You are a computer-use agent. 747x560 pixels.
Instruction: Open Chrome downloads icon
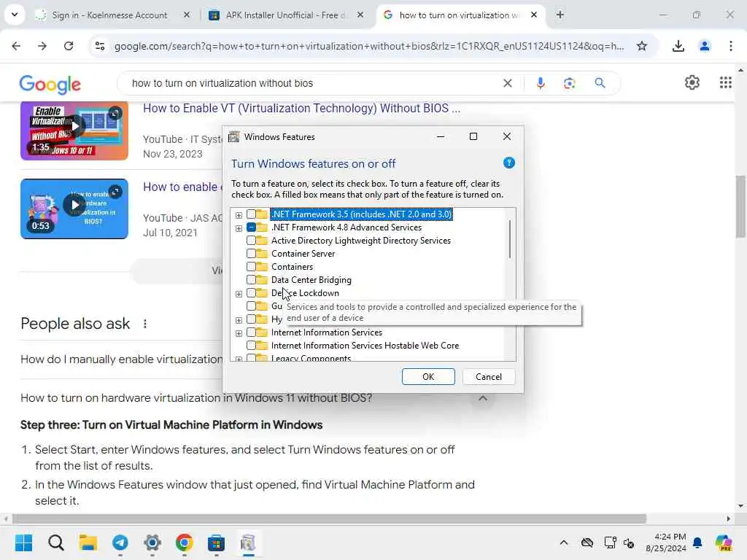pos(678,46)
